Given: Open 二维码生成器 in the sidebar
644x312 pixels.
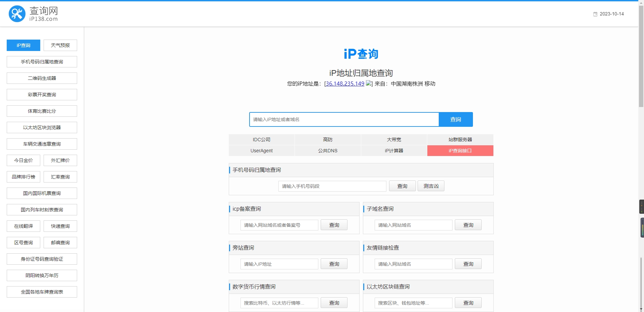Looking at the screenshot, I should pyautogui.click(x=42, y=78).
